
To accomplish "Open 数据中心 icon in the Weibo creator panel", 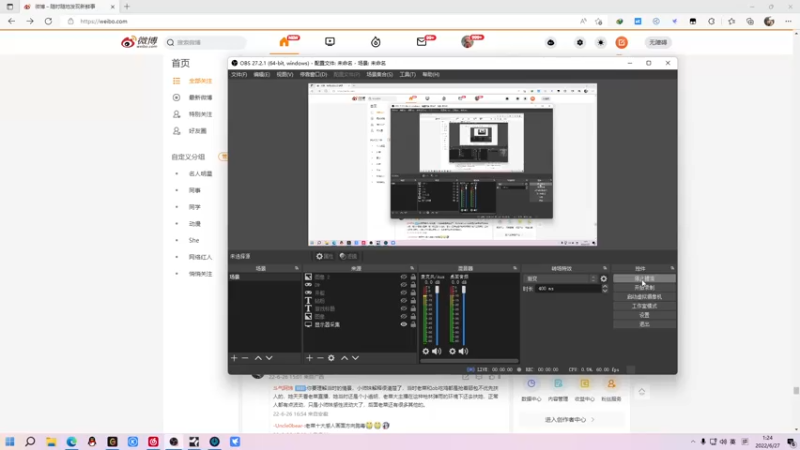I will click(531, 384).
